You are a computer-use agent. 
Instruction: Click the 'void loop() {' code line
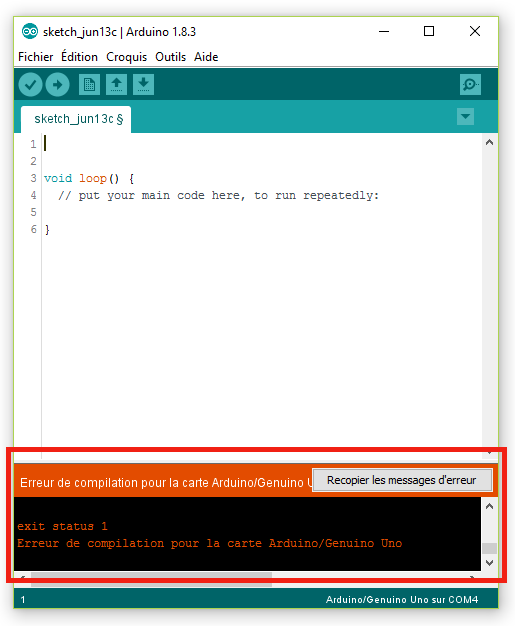[89, 178]
